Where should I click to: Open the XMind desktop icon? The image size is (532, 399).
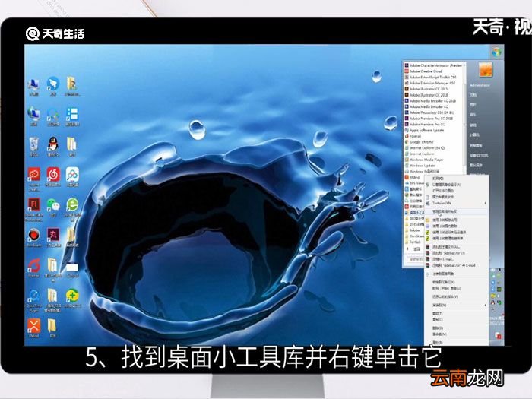(x=33, y=328)
